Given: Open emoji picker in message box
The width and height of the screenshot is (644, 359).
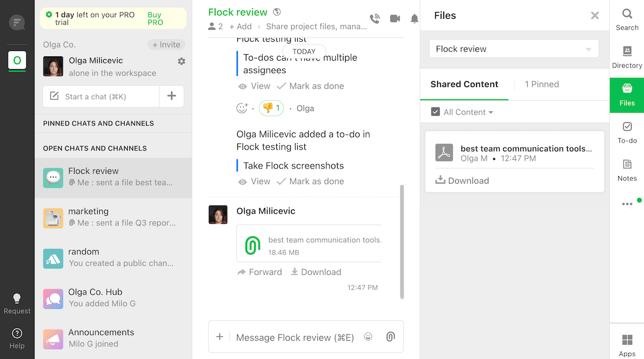Looking at the screenshot, I should coord(368,337).
